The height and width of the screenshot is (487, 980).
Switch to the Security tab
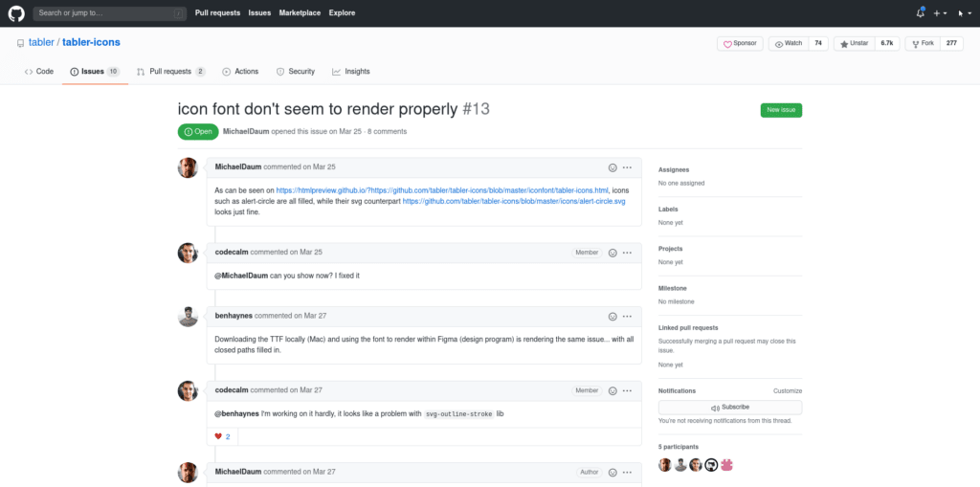coord(296,71)
